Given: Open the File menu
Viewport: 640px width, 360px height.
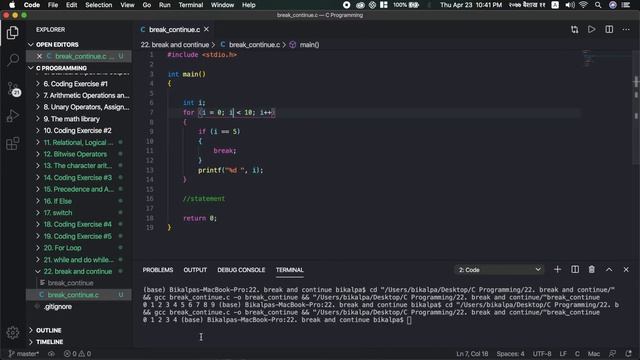Looking at the screenshot, I should pos(53,5).
